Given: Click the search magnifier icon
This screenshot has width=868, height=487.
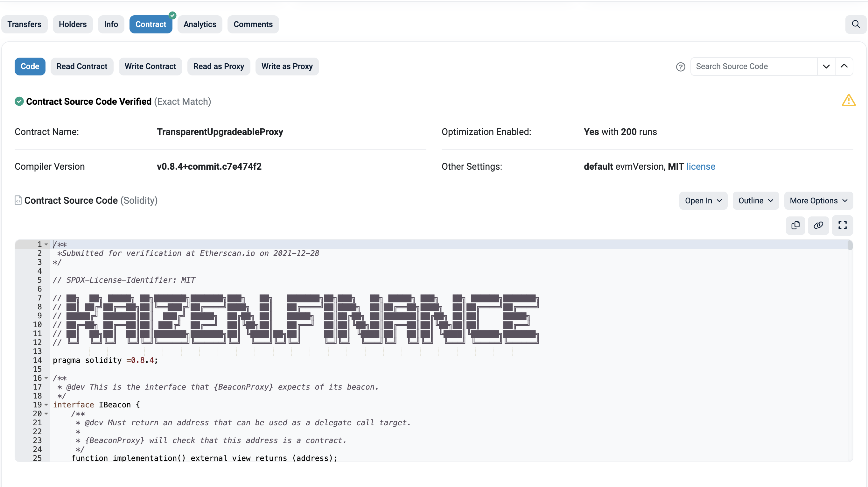Looking at the screenshot, I should pos(856,24).
